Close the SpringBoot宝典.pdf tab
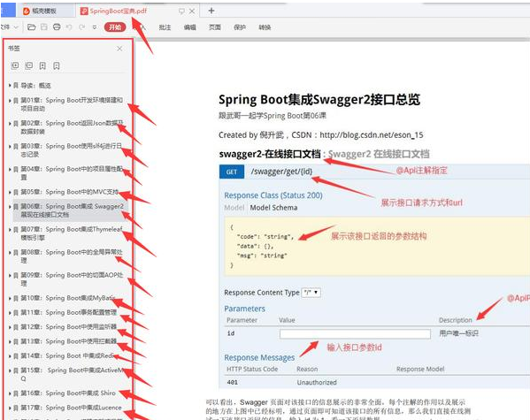 tap(192, 11)
